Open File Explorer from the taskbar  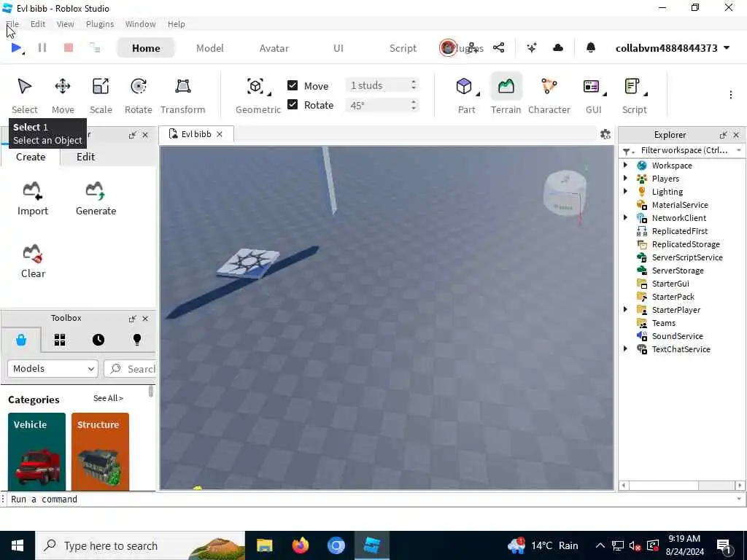pos(264,545)
